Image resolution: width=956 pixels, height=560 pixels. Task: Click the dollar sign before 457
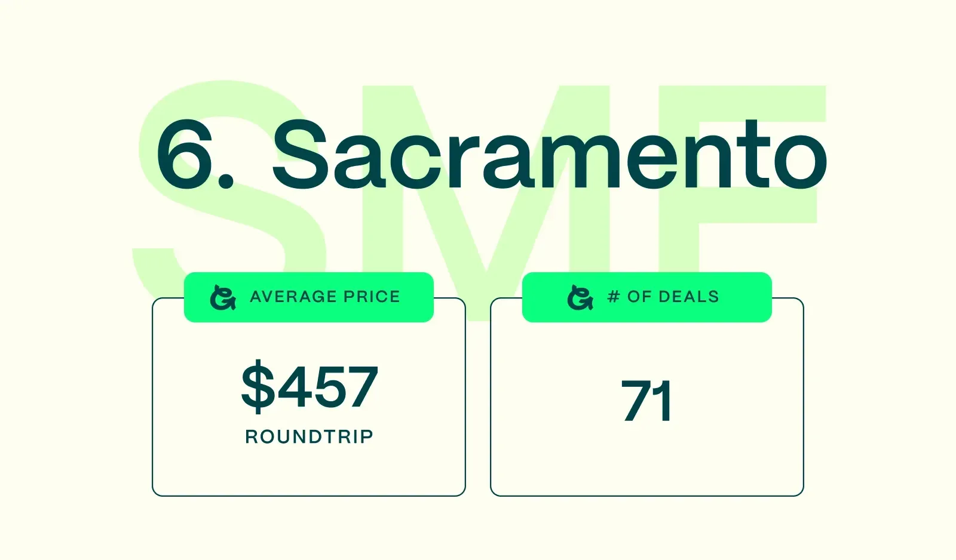click(x=258, y=386)
